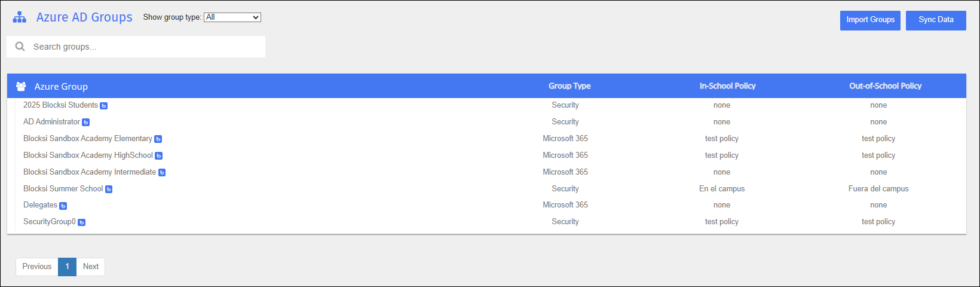The height and width of the screenshot is (287, 980).
Task: Click In-School Policy 'En el campus' cell
Action: 722,189
